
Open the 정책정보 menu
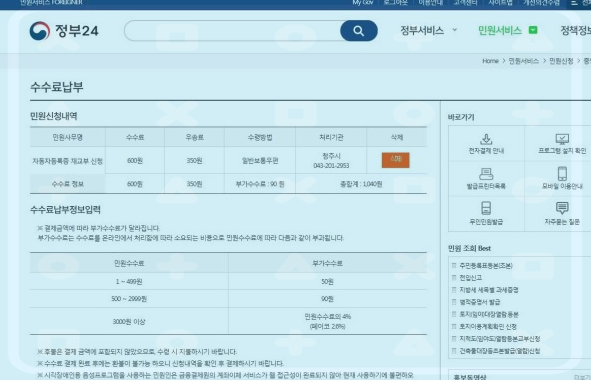[x=576, y=30]
